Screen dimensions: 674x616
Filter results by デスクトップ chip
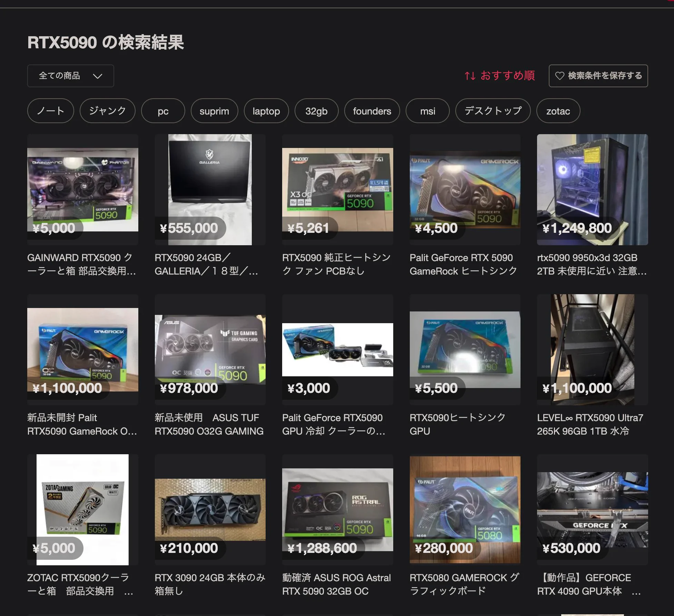[x=493, y=111]
